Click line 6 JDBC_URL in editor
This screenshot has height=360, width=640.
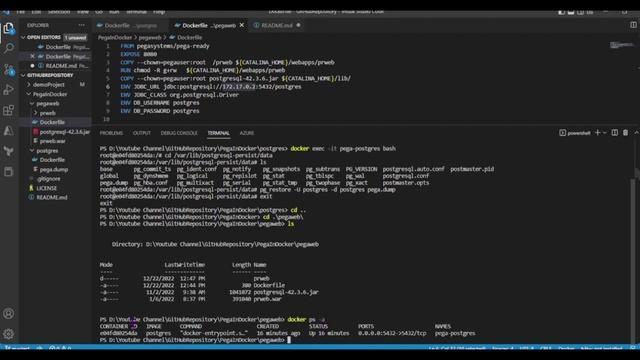211,87
